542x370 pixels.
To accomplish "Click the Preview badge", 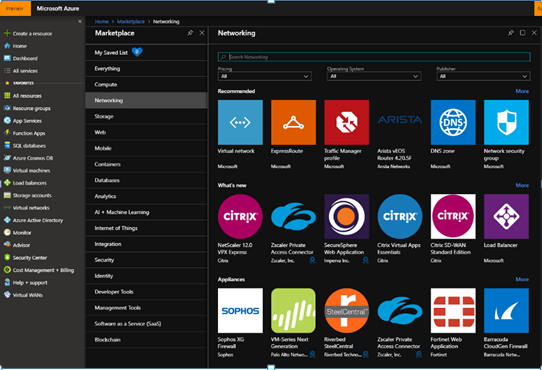I will 15,8.
